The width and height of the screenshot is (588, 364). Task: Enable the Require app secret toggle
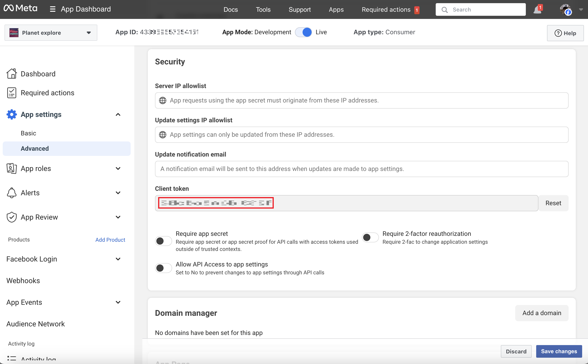point(163,241)
